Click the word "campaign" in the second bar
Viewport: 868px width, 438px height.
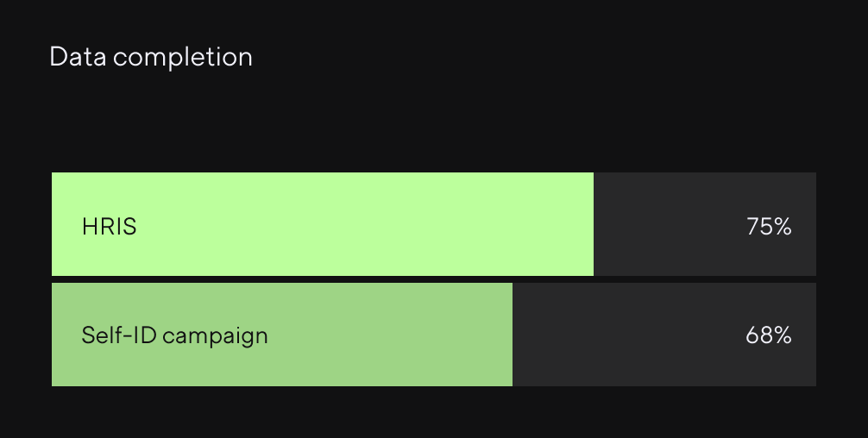(215, 335)
